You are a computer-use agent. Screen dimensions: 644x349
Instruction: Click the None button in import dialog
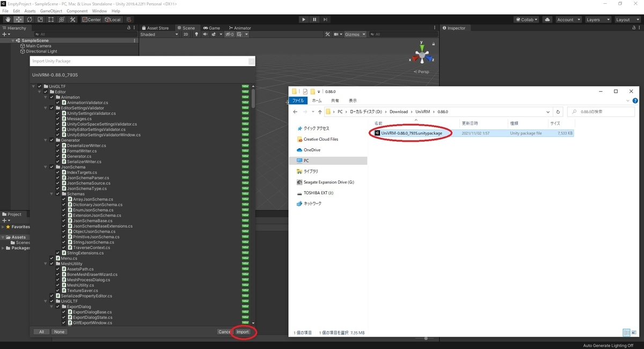pos(60,332)
